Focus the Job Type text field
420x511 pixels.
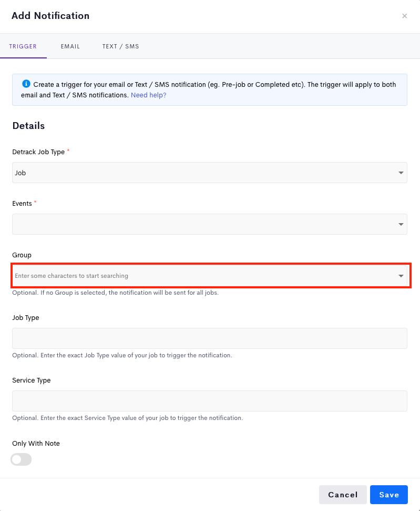[x=210, y=338]
